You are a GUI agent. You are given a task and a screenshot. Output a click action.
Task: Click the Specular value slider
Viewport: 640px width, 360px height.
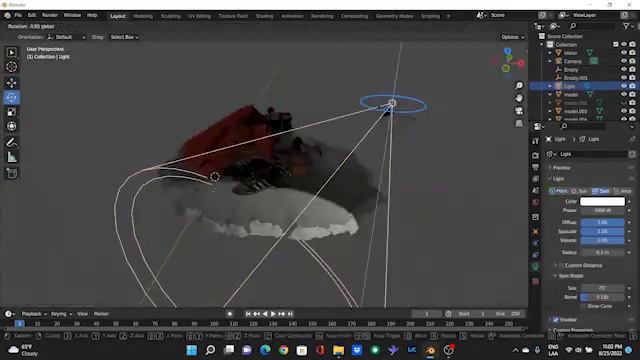(602, 231)
